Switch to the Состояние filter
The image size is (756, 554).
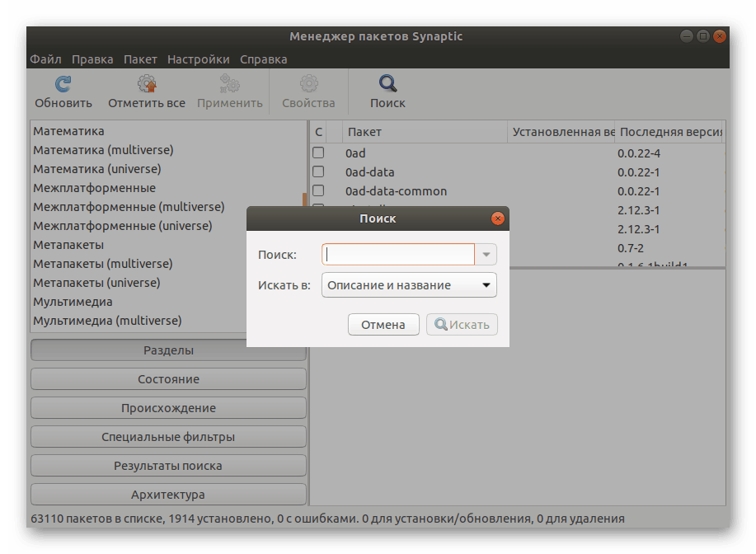click(x=168, y=379)
